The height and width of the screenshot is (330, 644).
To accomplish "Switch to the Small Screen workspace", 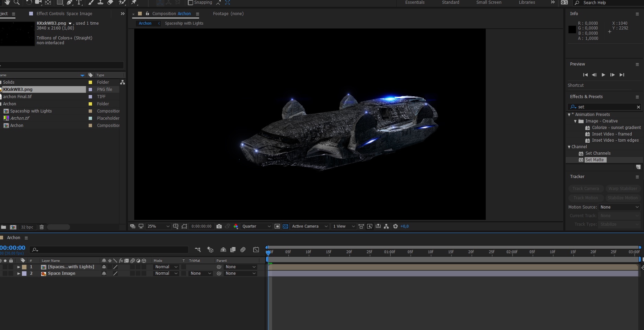I will [x=488, y=2].
